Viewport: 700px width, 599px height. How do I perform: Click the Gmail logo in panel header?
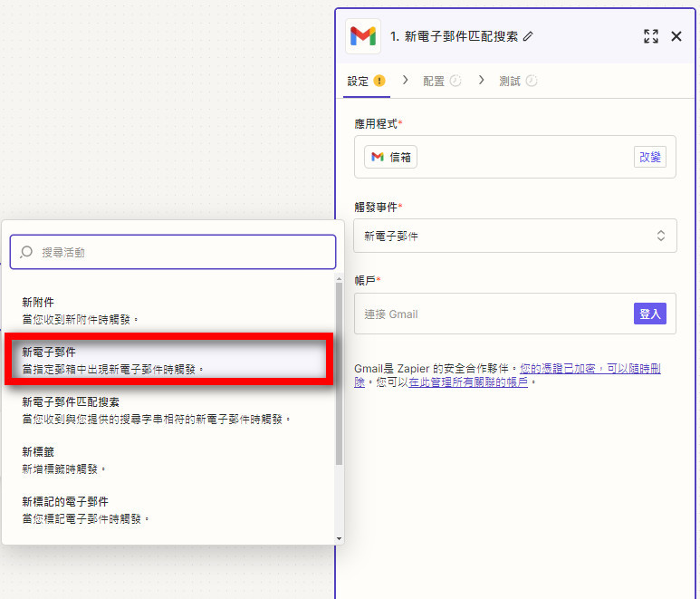click(363, 36)
